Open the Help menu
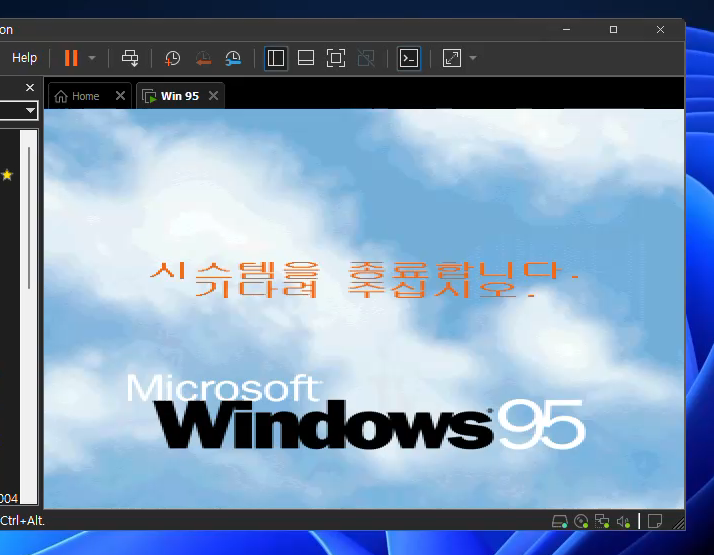This screenshot has height=555, width=714. (x=24, y=58)
